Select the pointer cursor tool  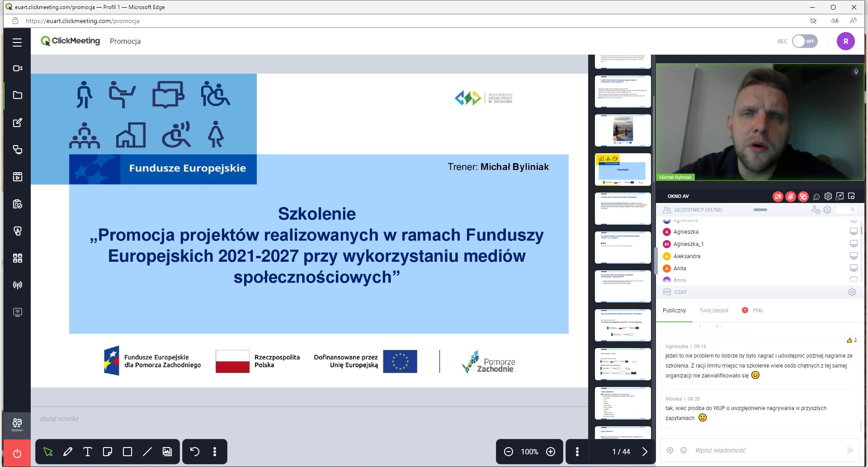[48, 452]
